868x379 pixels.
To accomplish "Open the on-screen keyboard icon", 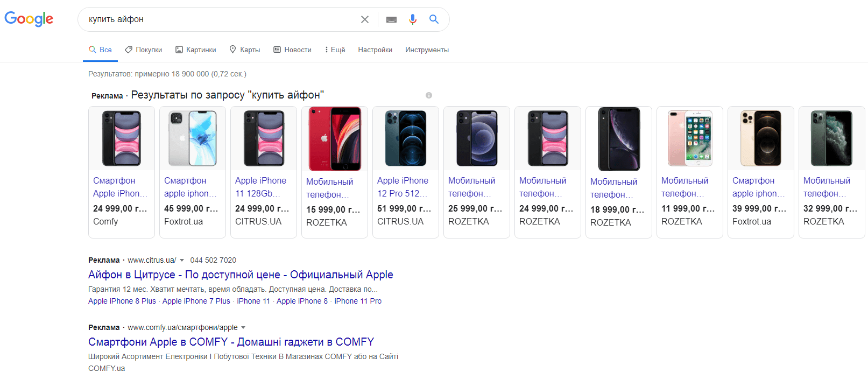I will 391,19.
